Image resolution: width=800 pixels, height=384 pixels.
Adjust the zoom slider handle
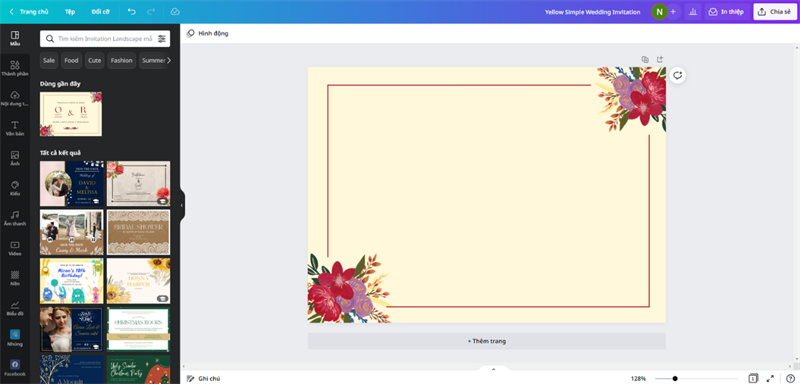(x=675, y=378)
